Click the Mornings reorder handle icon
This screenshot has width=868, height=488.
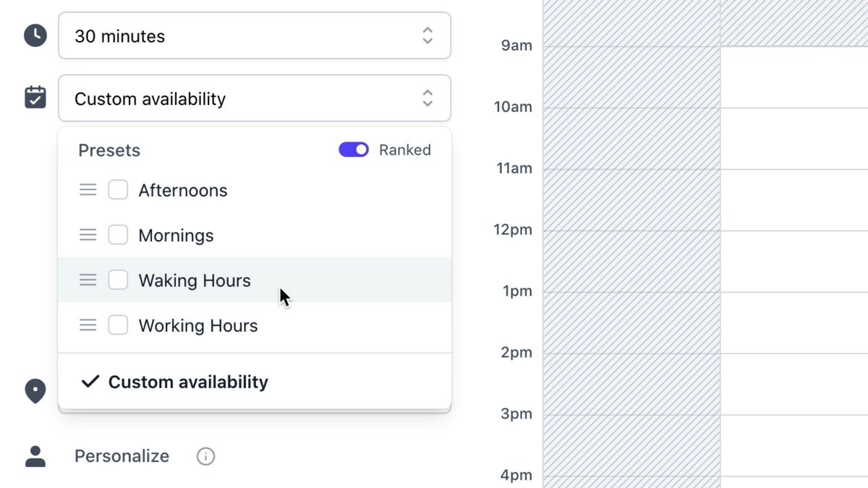tap(88, 235)
